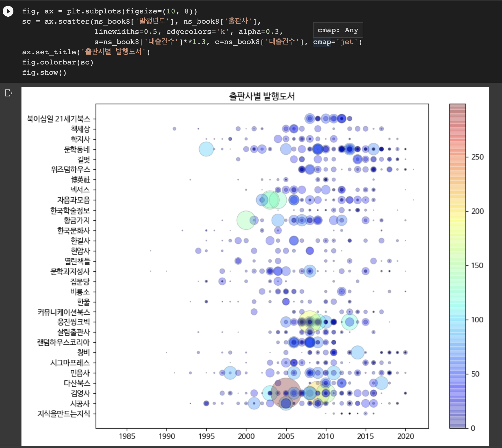Click x-axis tick label 1985
502x448 pixels.
[127, 436]
